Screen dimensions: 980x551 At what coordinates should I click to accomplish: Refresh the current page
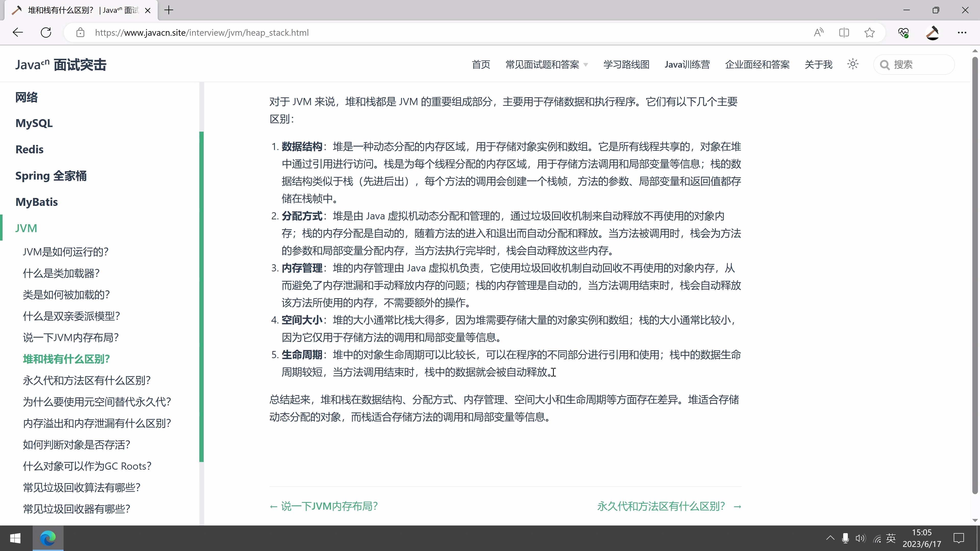46,32
